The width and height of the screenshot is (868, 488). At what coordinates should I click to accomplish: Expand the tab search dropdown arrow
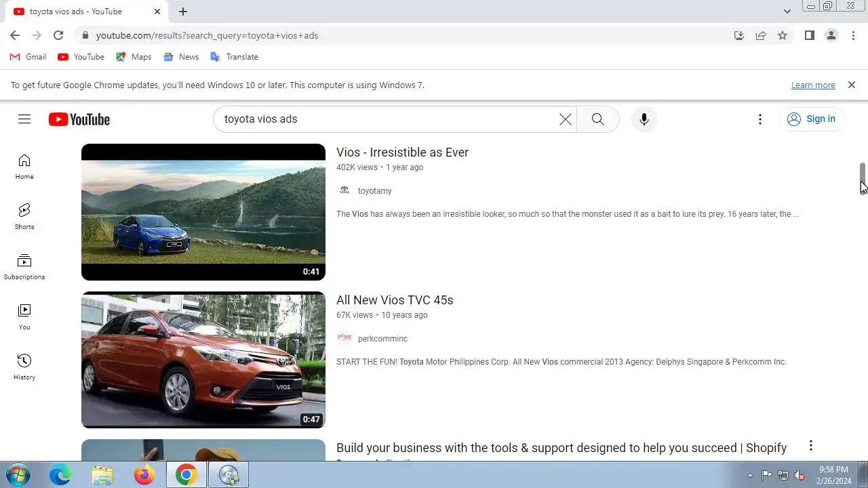pos(787,12)
